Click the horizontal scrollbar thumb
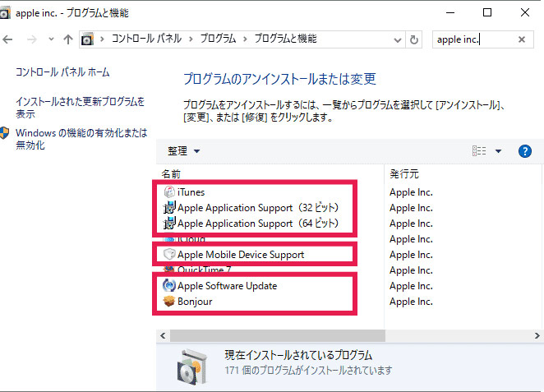The image size is (544, 392). 278,335
